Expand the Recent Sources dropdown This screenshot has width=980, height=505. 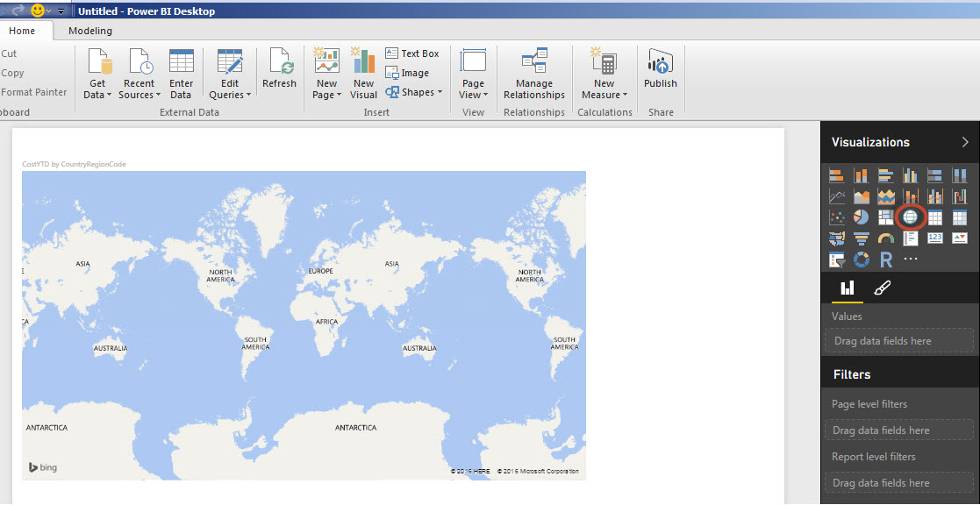click(139, 95)
